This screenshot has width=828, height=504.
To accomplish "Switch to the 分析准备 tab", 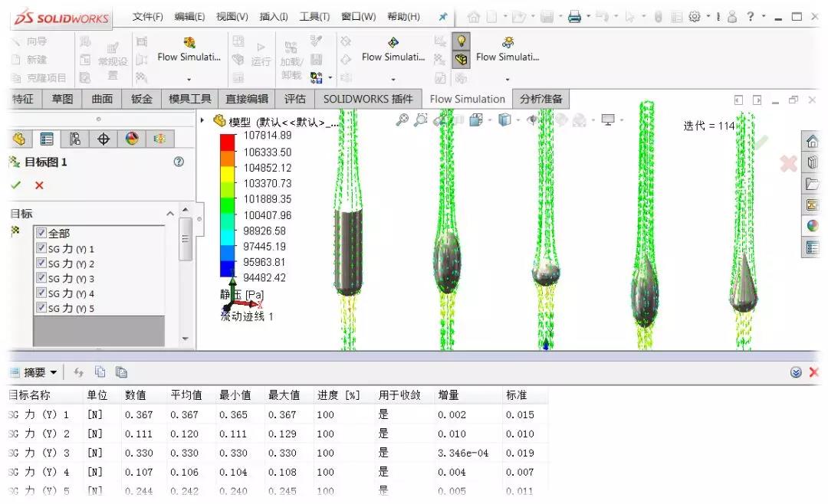I will 540,99.
